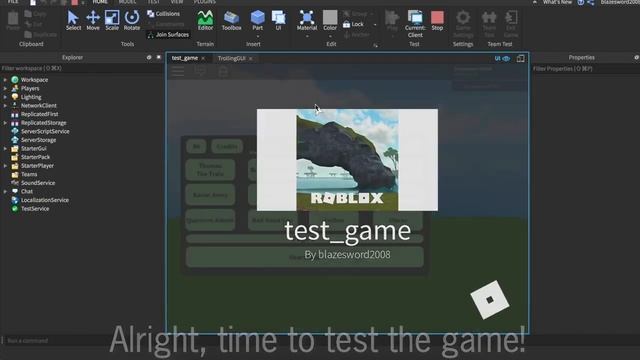Open the Material picker
This screenshot has height=360, width=640.
pos(307,20)
